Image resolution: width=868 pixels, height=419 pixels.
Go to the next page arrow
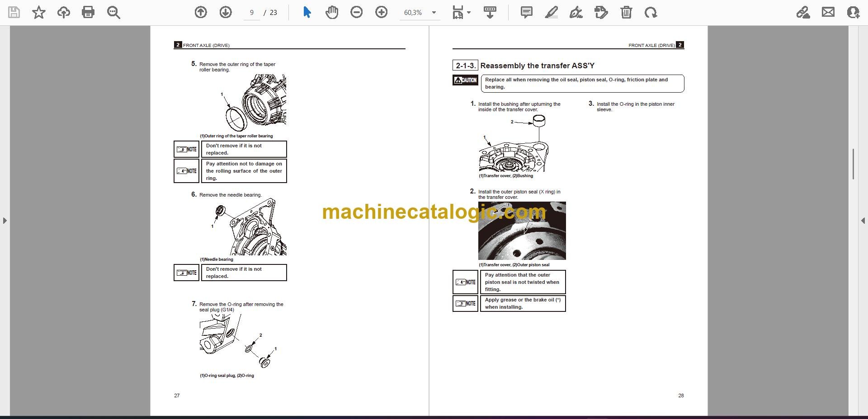coord(226,13)
